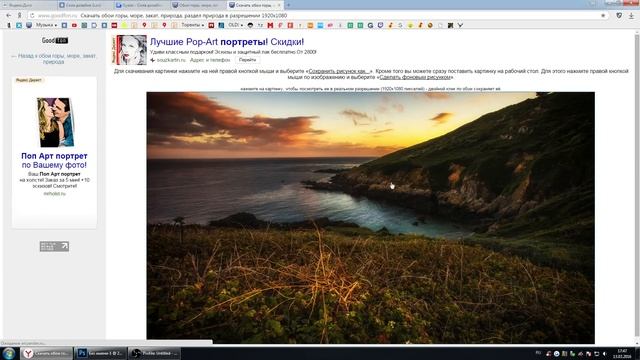Click the 'Сохранить рисунок как...' link

[x=339, y=71]
